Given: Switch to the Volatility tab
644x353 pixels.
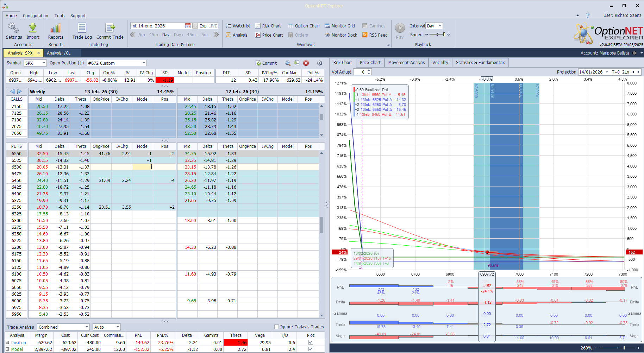Looking at the screenshot, I should pos(440,63).
